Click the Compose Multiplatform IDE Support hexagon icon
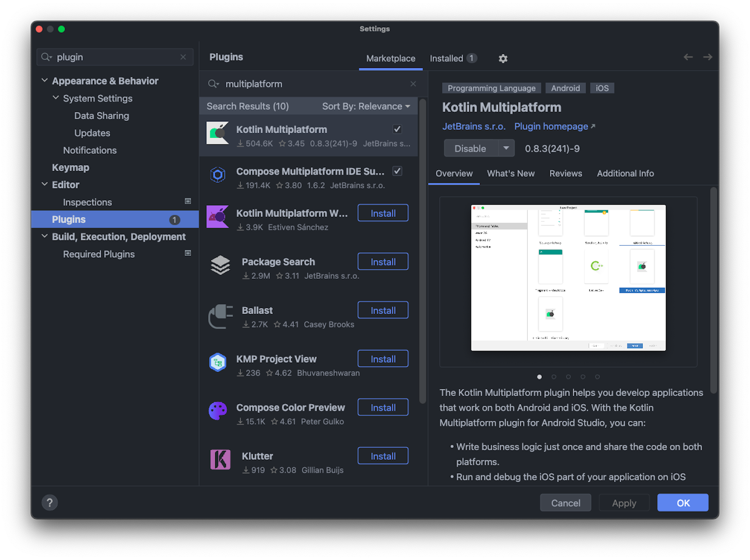750x560 pixels. pyautogui.click(x=217, y=175)
